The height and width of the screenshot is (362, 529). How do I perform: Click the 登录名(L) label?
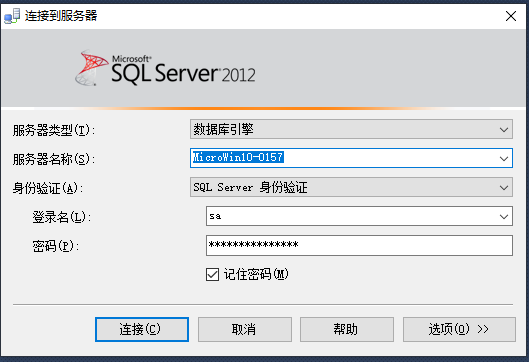click(x=62, y=217)
